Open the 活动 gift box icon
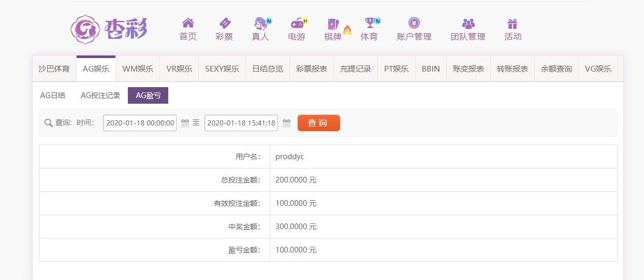Image resolution: width=644 pixels, height=280 pixels. (x=513, y=24)
